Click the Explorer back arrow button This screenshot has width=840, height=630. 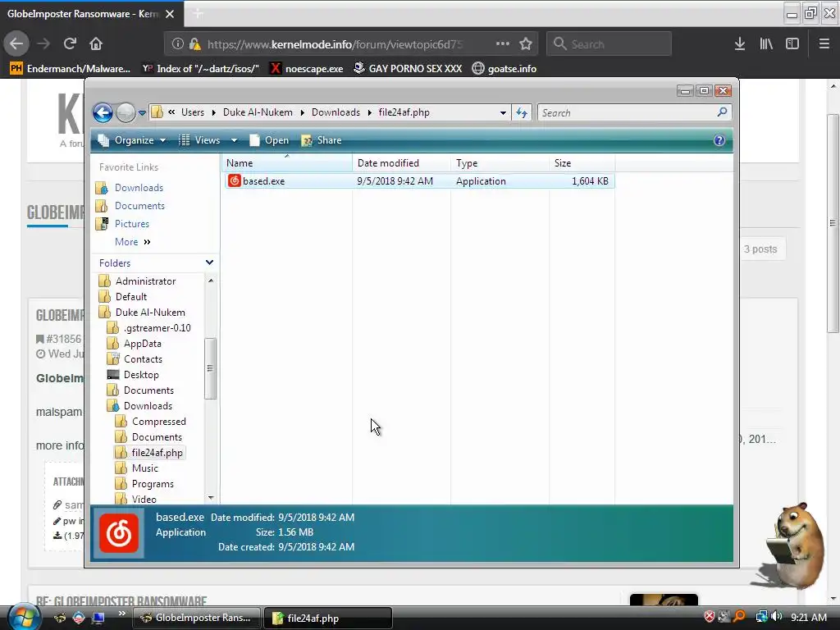coord(103,112)
